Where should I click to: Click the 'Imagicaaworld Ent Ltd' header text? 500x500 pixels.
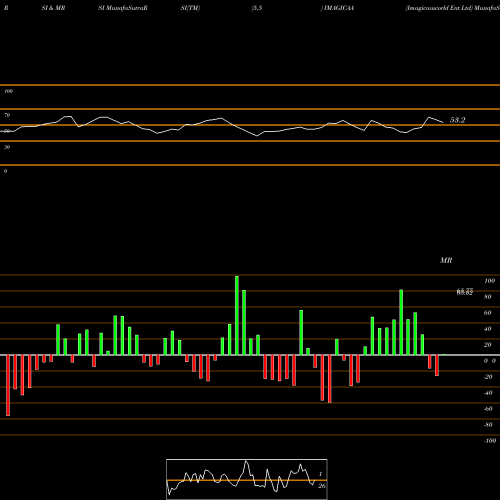pos(439,8)
